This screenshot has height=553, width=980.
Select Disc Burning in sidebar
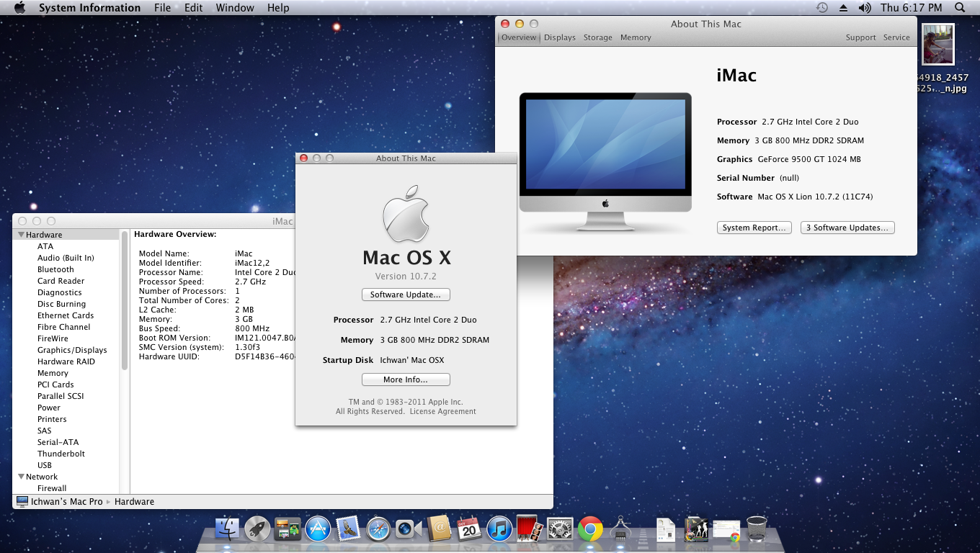(x=61, y=304)
